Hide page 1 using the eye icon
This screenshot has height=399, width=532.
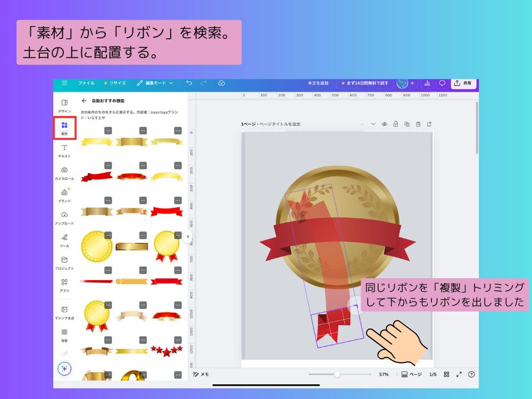384,123
